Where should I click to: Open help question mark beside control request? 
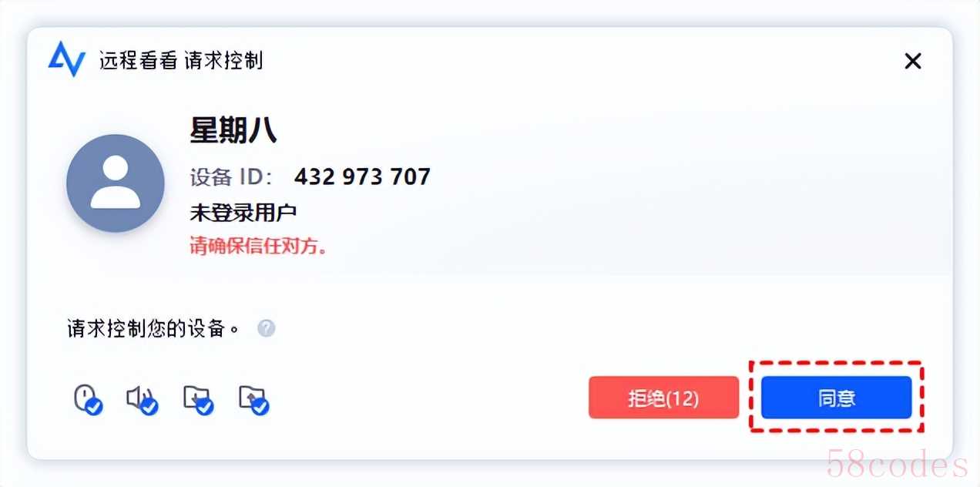coord(266,329)
